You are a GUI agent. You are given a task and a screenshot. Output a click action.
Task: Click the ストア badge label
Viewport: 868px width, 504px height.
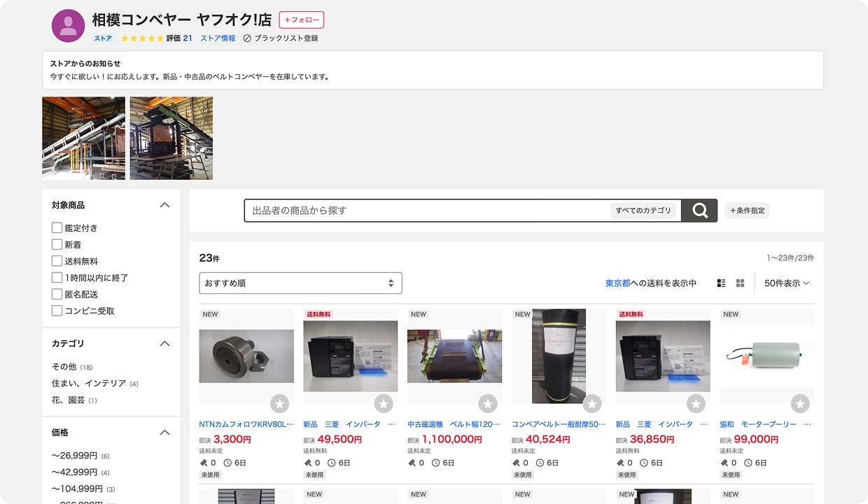[x=103, y=38]
